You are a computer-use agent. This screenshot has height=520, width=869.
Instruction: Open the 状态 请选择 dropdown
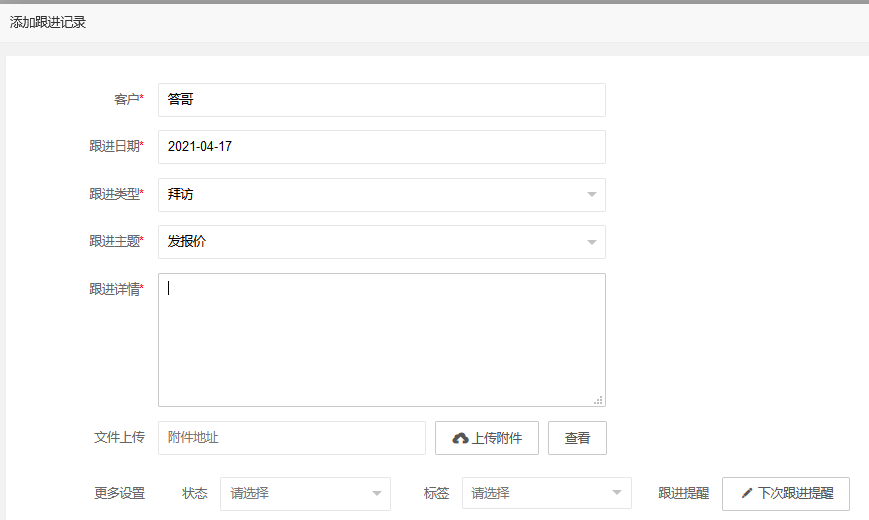pos(305,493)
